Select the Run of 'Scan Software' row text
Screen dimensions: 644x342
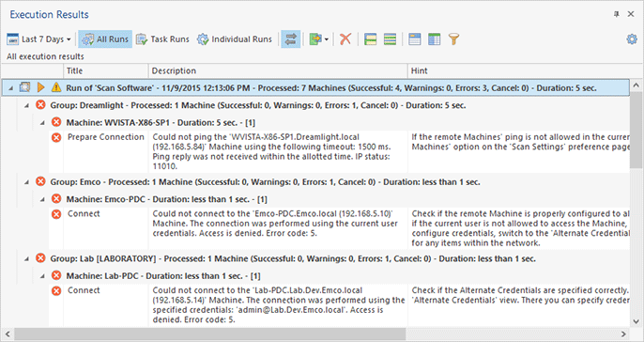(331, 87)
